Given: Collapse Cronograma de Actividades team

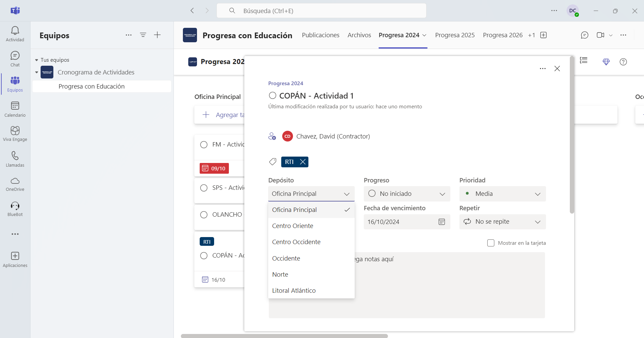Looking at the screenshot, I should [x=37, y=72].
